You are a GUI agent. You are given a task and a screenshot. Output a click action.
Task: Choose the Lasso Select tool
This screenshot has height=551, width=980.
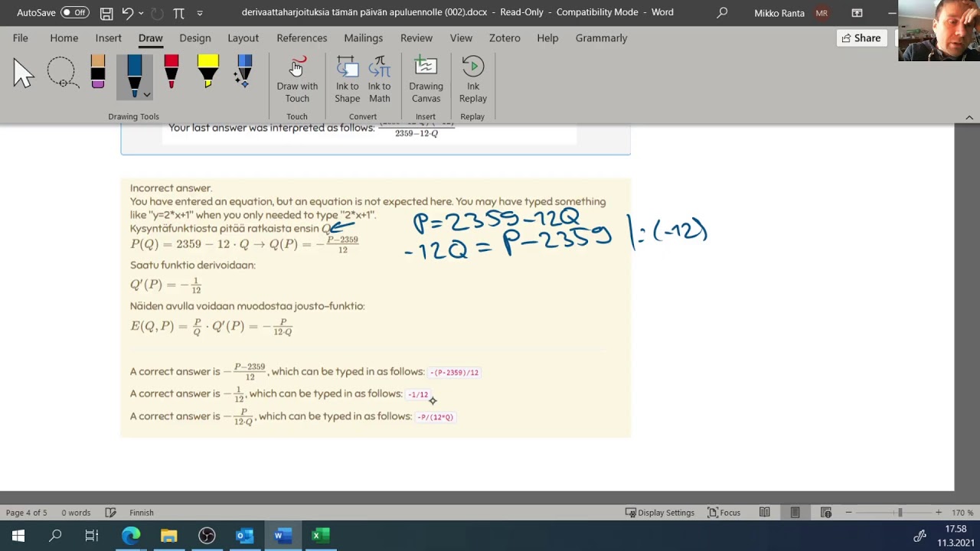62,73
